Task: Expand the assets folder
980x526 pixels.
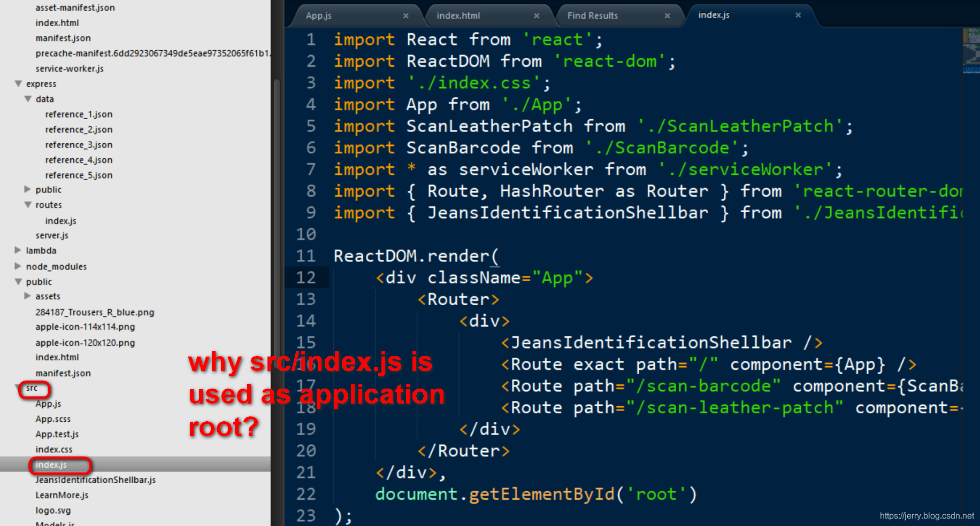Action: click(x=28, y=296)
